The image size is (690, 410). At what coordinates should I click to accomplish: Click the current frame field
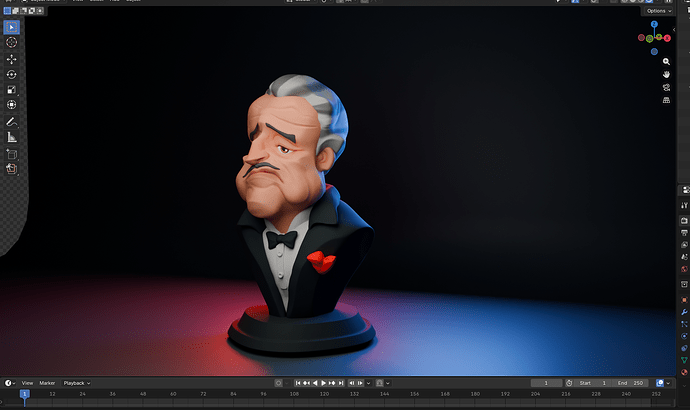547,383
